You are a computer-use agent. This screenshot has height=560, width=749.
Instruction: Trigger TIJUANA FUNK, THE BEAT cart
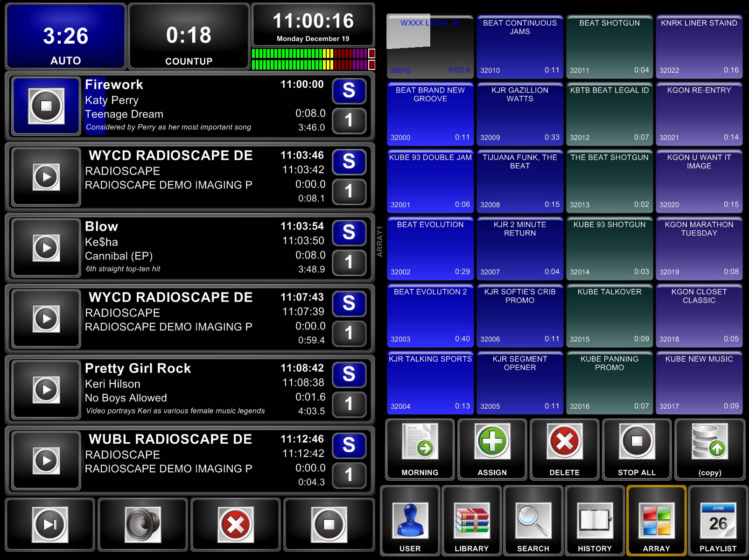(520, 181)
